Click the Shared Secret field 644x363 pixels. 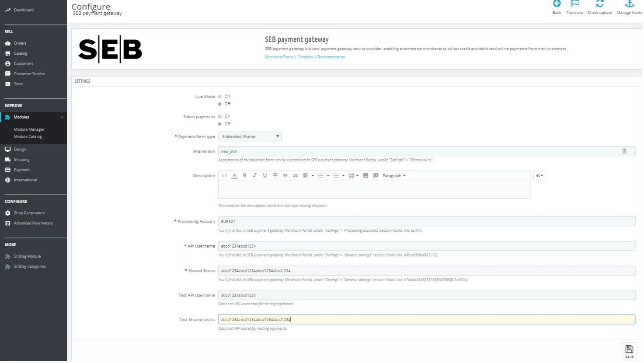pos(427,271)
